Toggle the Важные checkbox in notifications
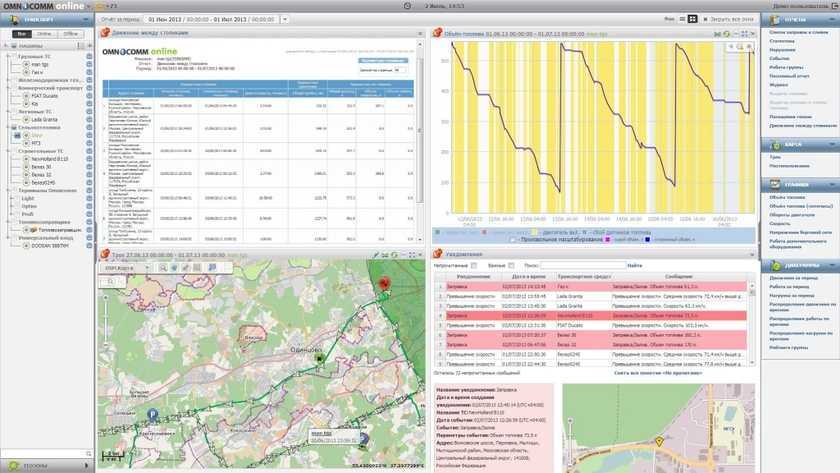 [x=509, y=265]
